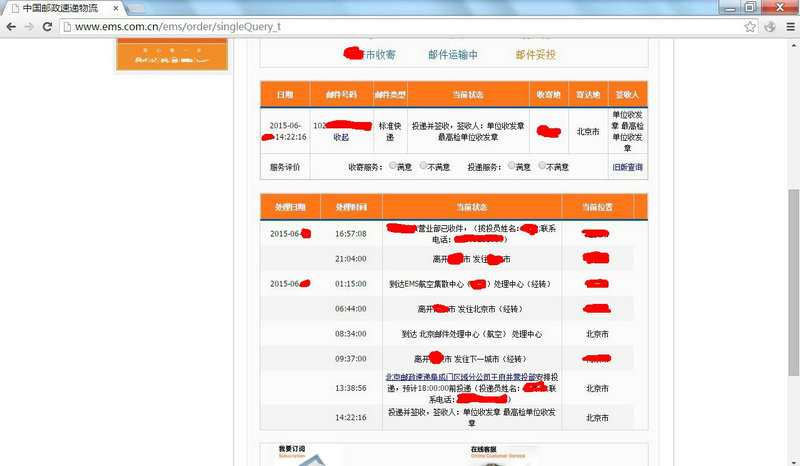Collapse details via the 收起 link
The image size is (800, 466).
[x=341, y=137]
